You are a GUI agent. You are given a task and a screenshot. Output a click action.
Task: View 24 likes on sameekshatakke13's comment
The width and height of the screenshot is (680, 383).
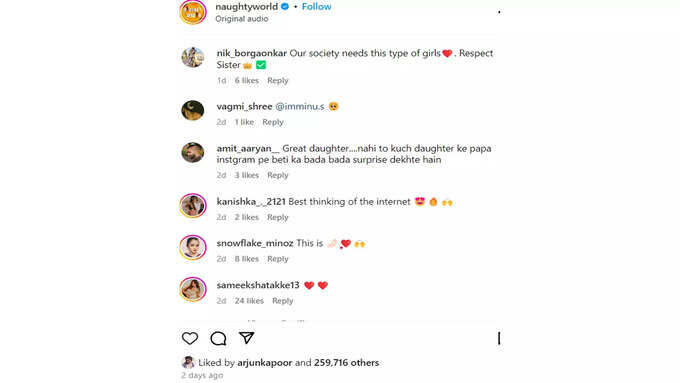click(x=249, y=301)
